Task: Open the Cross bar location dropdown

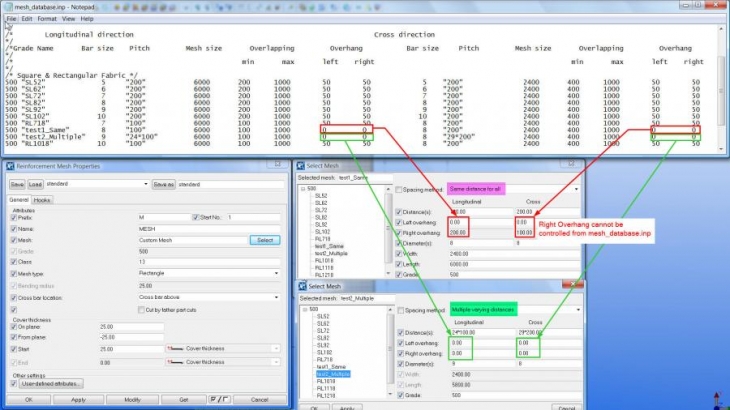Action: pyautogui.click(x=275, y=297)
